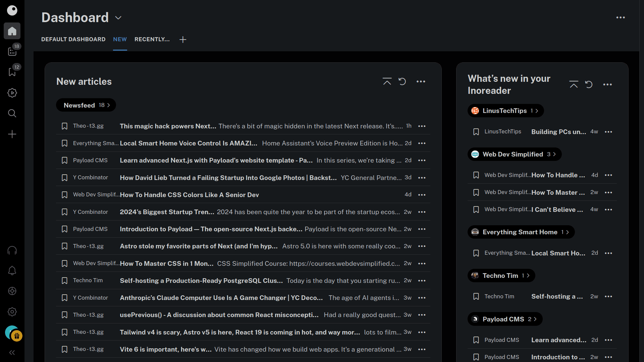The height and width of the screenshot is (362, 644).
Task: Open feeds list icon with 18 badge
Action: click(x=12, y=51)
